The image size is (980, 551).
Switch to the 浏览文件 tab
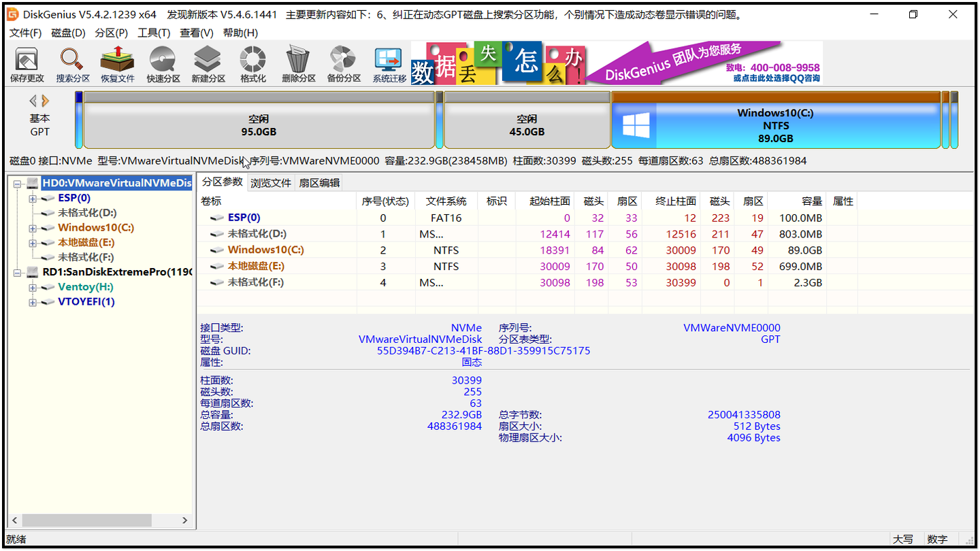click(270, 182)
